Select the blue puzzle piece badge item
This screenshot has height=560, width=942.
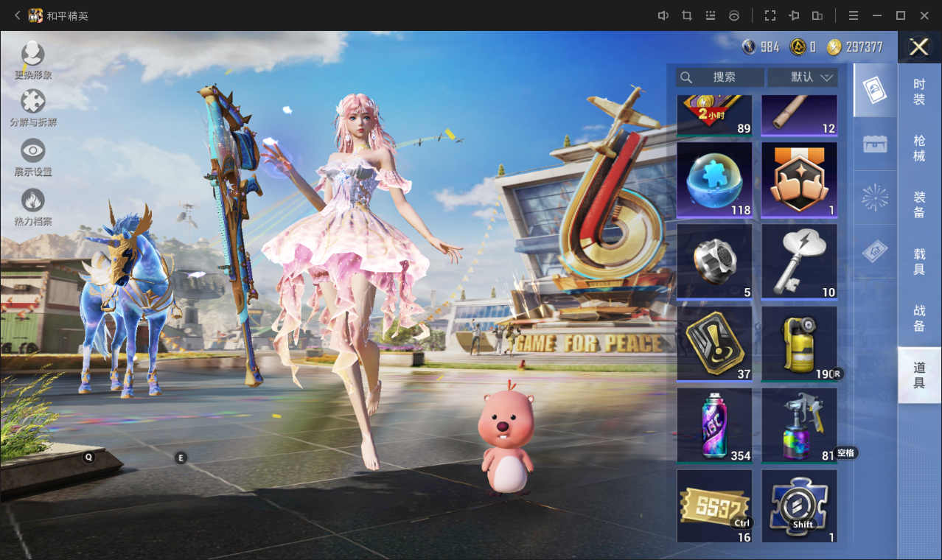pyautogui.click(x=799, y=506)
